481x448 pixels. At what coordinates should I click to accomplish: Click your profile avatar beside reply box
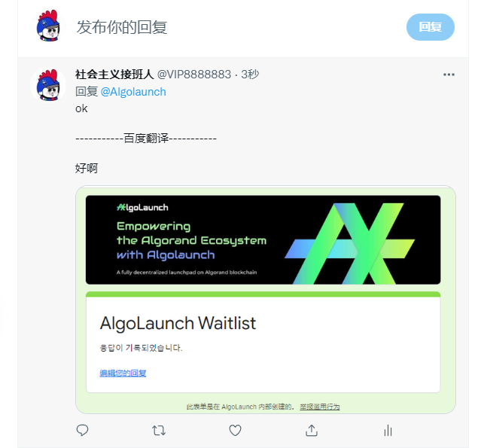click(48, 26)
